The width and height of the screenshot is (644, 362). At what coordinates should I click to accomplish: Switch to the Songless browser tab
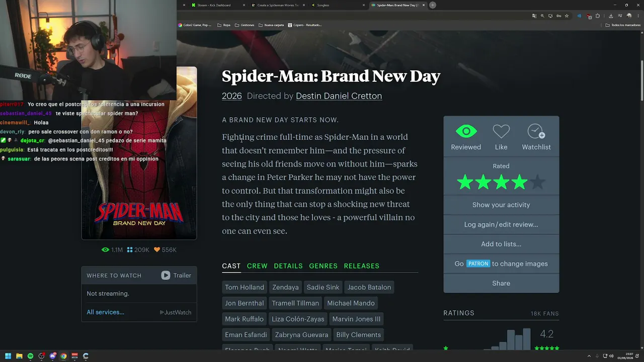pos(338,5)
